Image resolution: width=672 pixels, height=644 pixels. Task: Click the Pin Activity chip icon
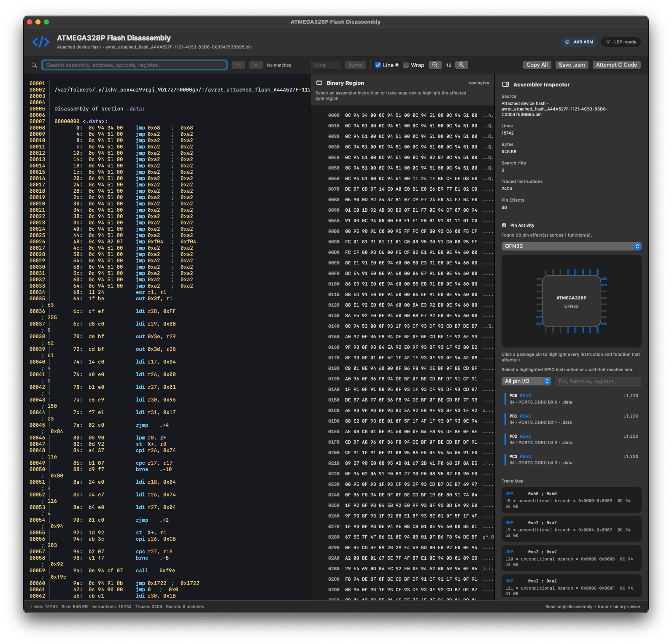(x=504, y=226)
